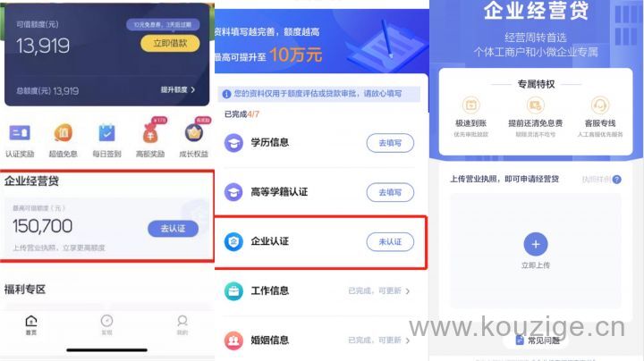
Task: Tap the 认证奖励 icon
Action: 20,133
